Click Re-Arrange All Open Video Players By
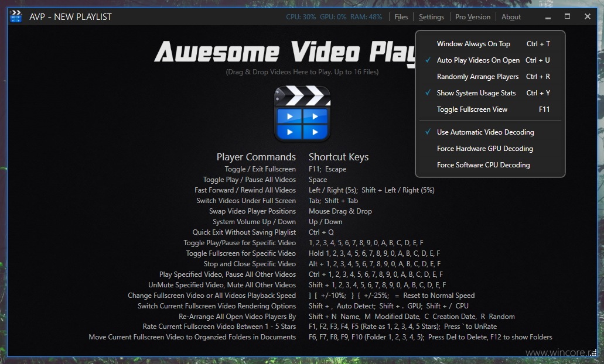 pyautogui.click(x=237, y=317)
